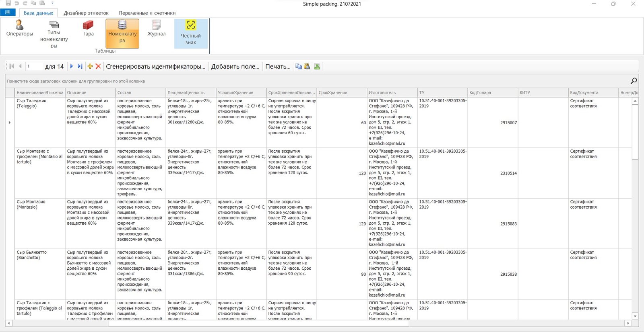Image resolution: width=644 pixels, height=332 pixels.
Task: Delete record with red X icon
Action: [x=98, y=66]
